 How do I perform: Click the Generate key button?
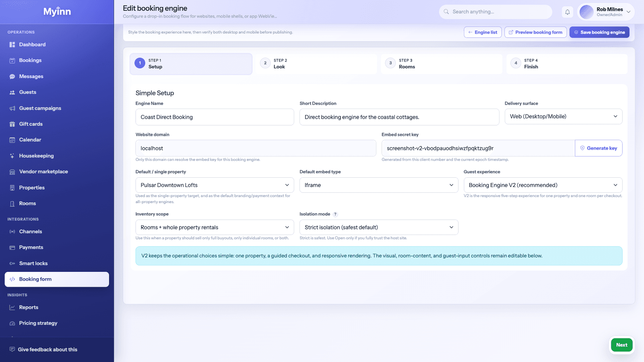pos(599,148)
